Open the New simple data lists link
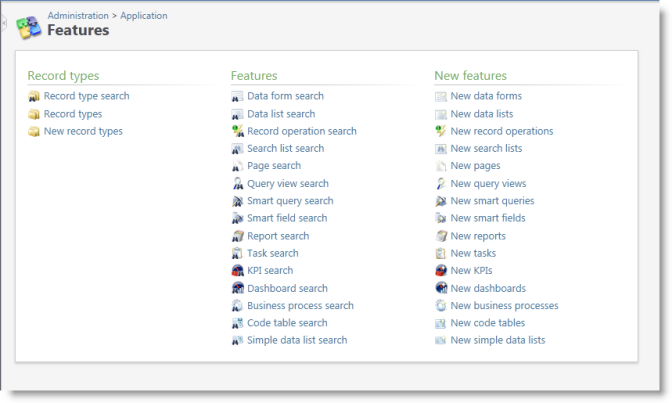This screenshot has width=672, height=403. (497, 341)
